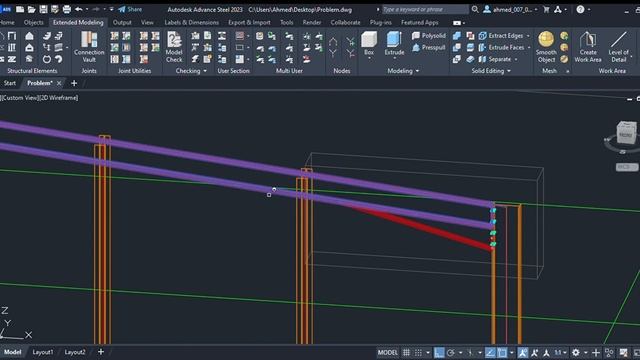
Task: Toggle object snap tracking in status bar
Action: coord(490,353)
